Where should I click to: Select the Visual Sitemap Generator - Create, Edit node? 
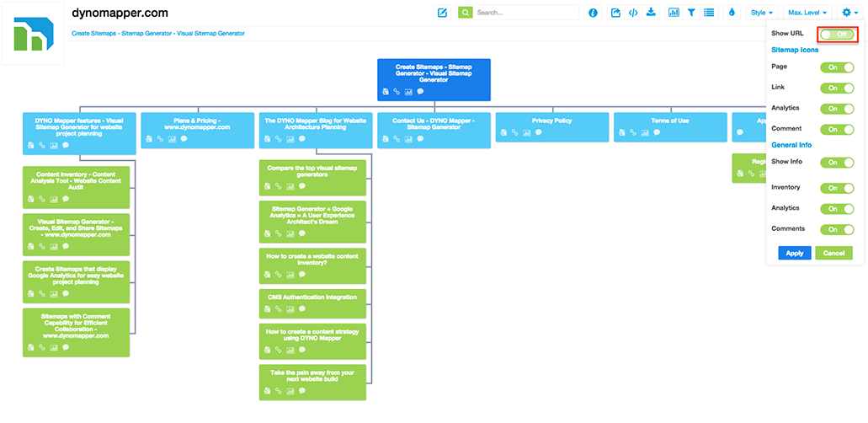click(x=76, y=234)
